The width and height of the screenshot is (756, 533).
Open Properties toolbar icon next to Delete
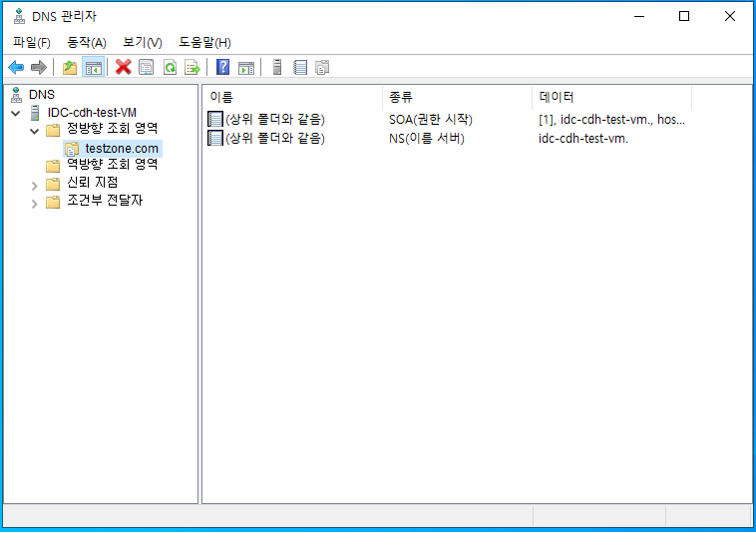[x=146, y=67]
